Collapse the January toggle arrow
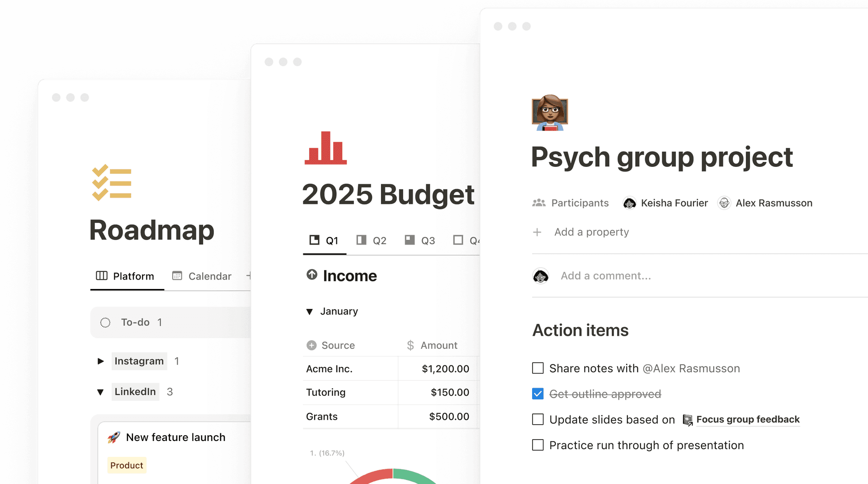868x484 pixels. 309,312
